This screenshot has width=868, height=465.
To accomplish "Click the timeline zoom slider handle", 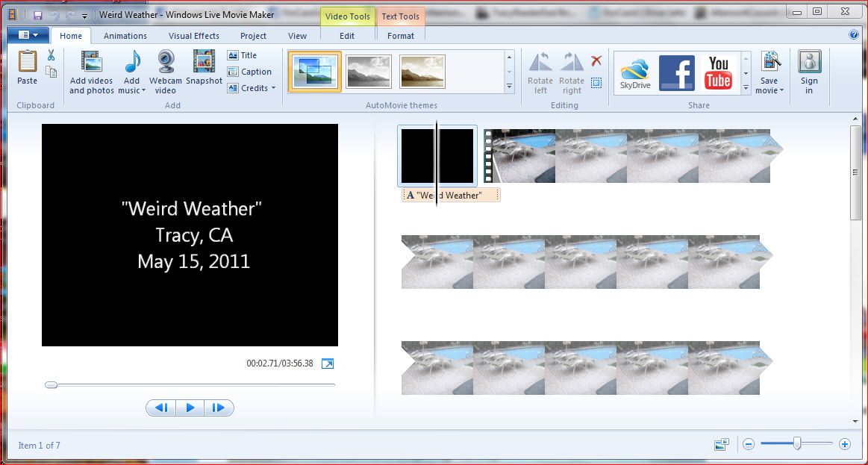I will click(797, 444).
